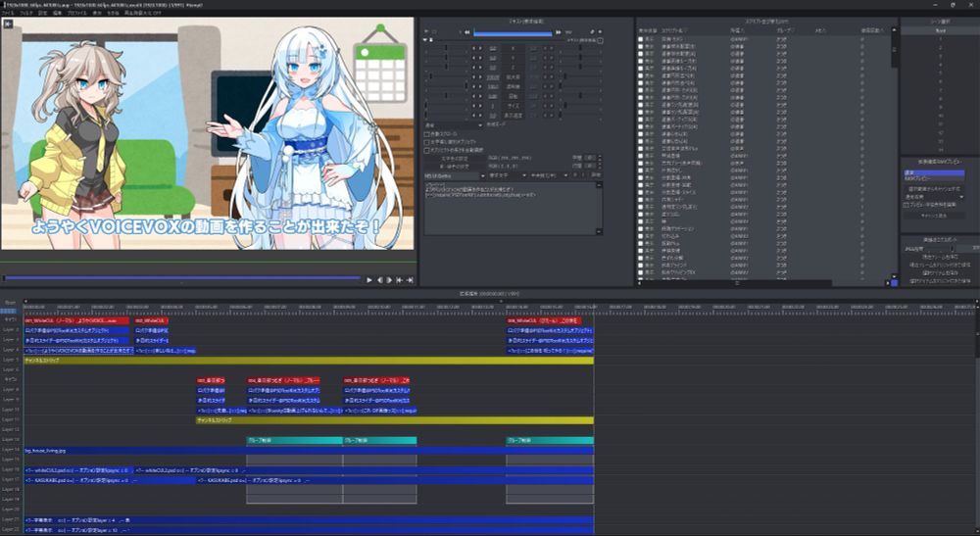Open the 編集 menu
The image size is (980, 536).
coord(57,13)
